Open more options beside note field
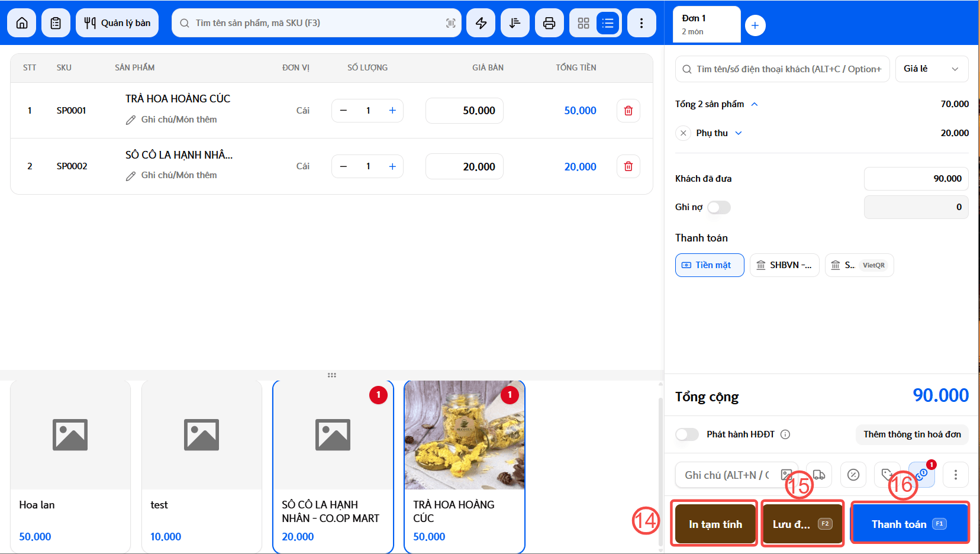This screenshot has height=554, width=980. 956,475
